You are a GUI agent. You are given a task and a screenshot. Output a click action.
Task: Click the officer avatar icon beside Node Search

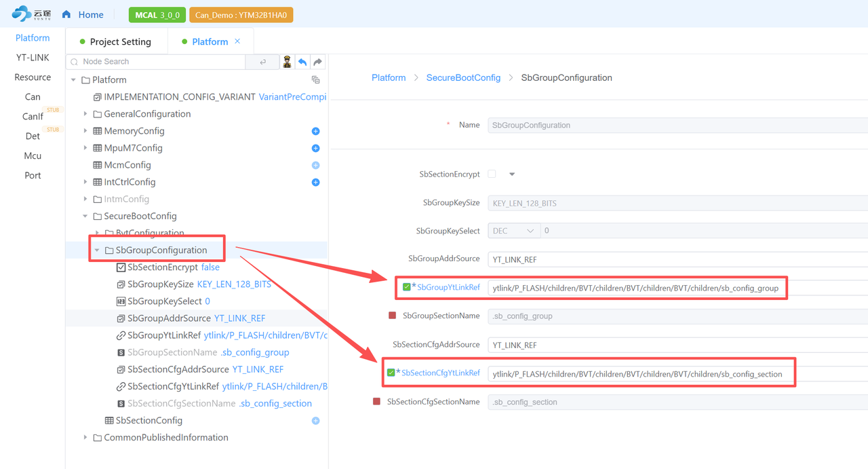point(287,62)
